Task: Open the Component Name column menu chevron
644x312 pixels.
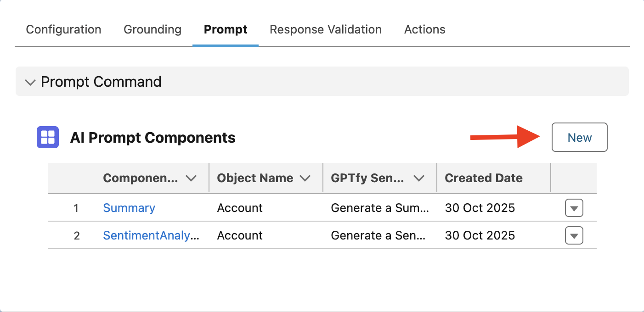Action: (x=191, y=178)
